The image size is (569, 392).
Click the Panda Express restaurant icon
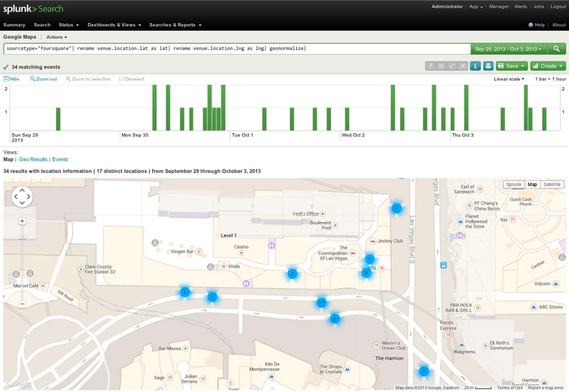[448, 335]
